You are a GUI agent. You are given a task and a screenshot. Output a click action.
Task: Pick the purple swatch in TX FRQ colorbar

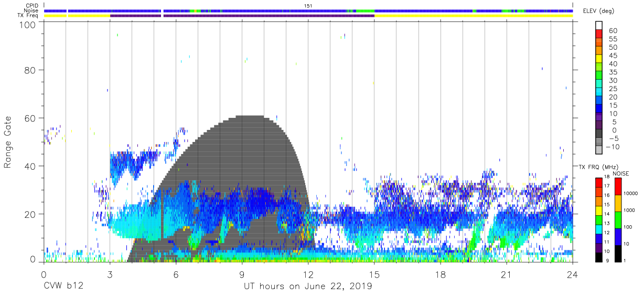click(x=599, y=247)
